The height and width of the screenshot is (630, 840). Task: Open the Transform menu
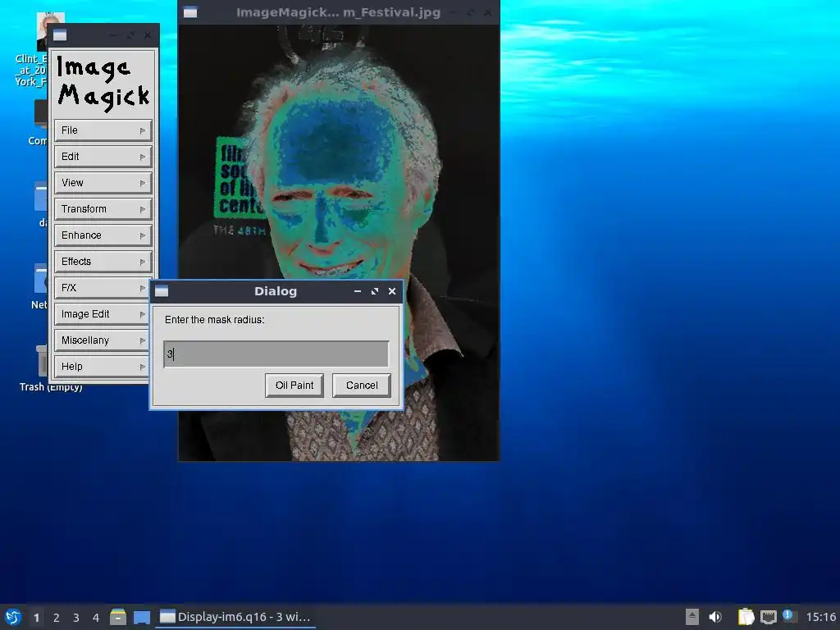103,209
